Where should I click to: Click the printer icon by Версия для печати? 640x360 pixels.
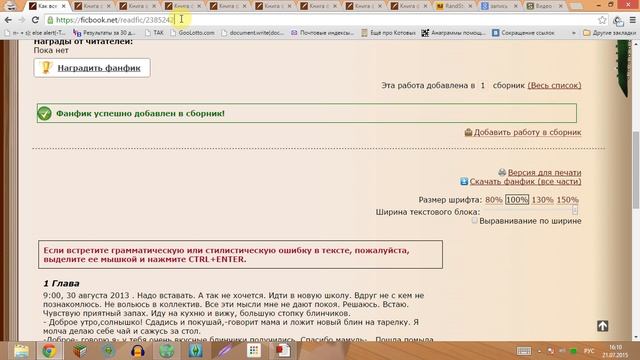[502, 172]
